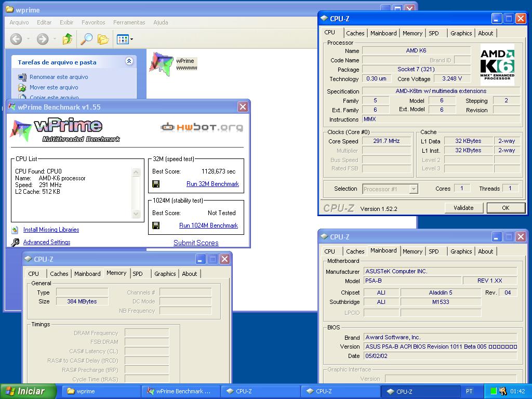Open Install Missing Libraries link

tap(51, 230)
